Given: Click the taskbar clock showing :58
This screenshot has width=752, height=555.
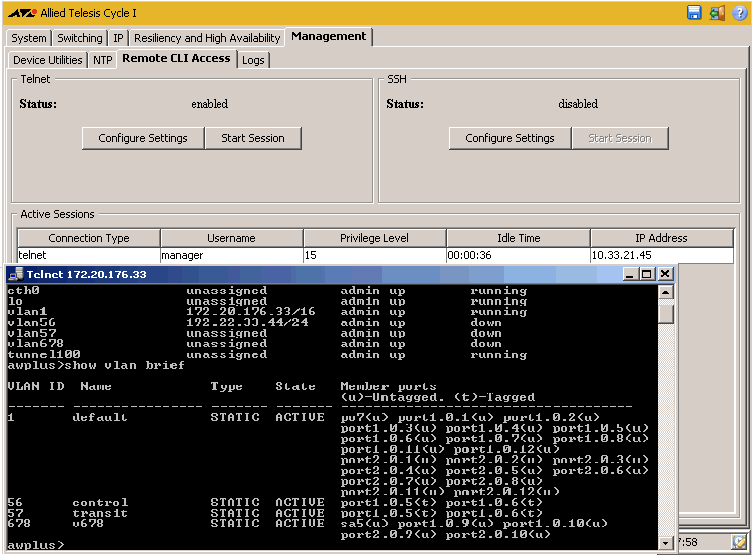Looking at the screenshot, I should tap(688, 542).
